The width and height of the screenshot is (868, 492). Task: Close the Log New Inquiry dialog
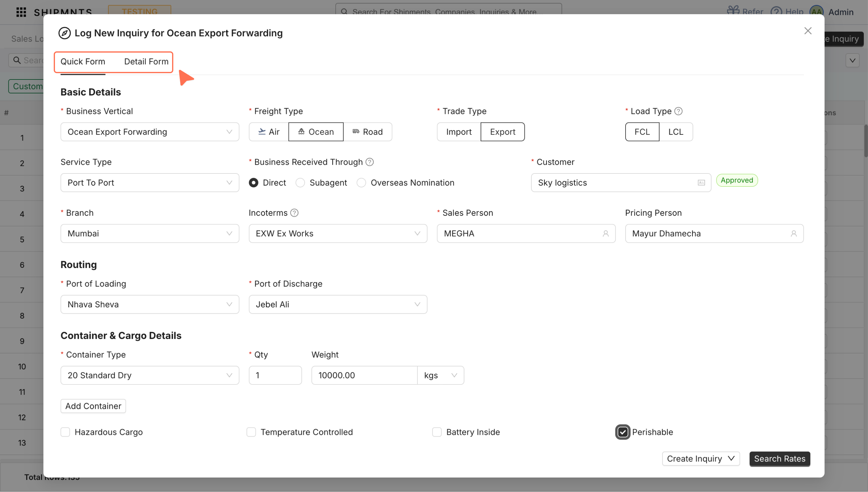pyautogui.click(x=808, y=31)
